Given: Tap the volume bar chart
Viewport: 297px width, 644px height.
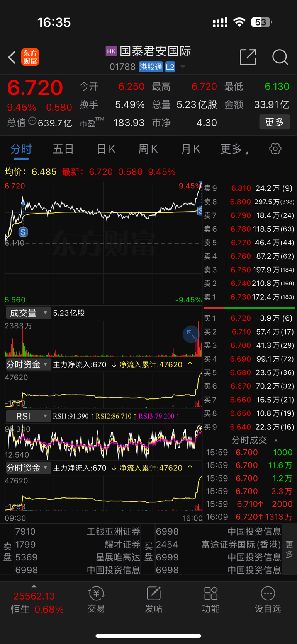Looking at the screenshot, I should 103,338.
